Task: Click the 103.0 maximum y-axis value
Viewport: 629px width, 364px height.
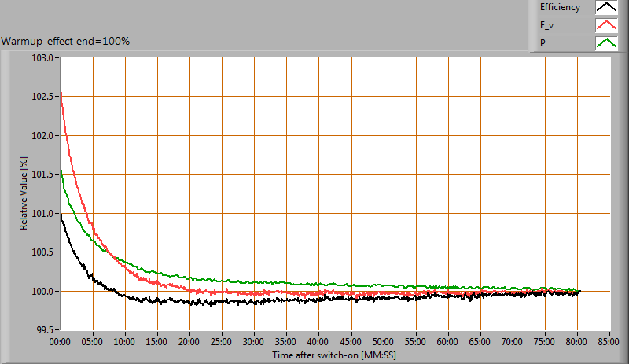Action: point(42,58)
